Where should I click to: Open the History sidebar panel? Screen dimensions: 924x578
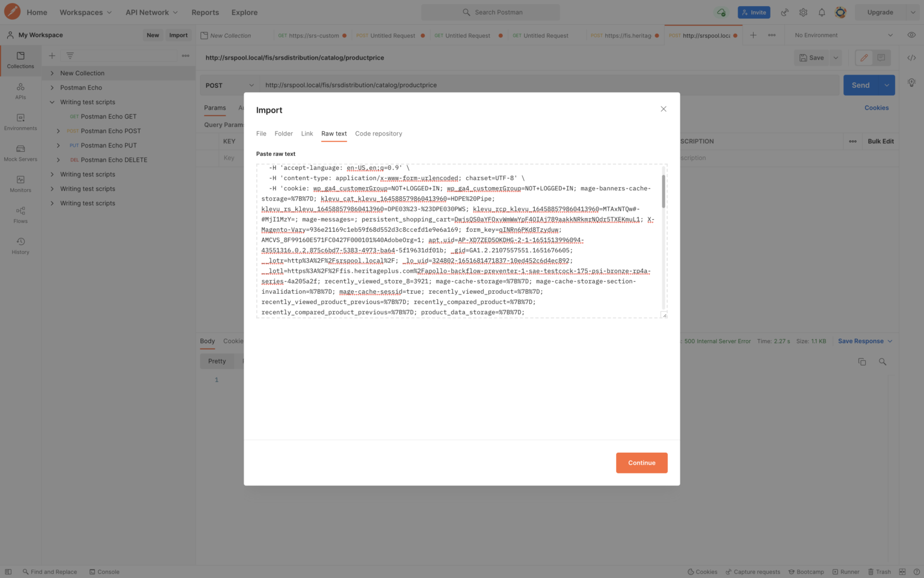coord(20,246)
